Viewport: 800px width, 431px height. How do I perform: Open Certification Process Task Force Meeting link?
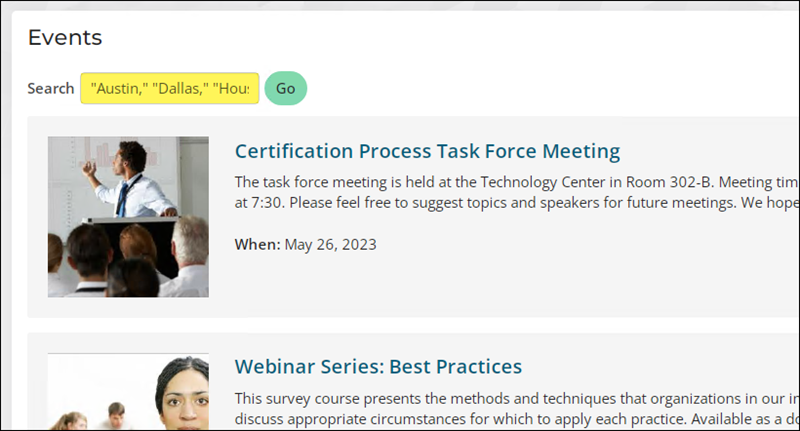click(x=427, y=151)
